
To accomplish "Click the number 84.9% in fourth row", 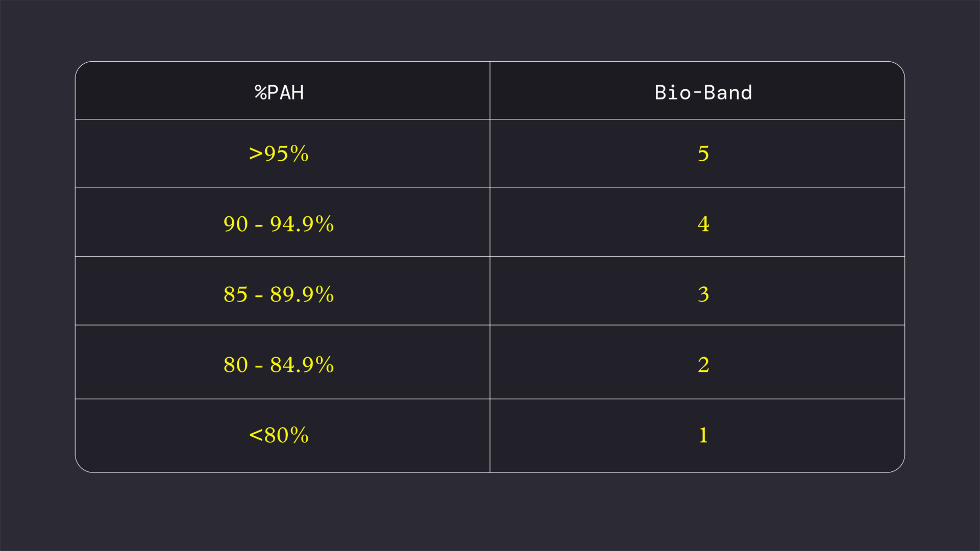I will 302,365.
